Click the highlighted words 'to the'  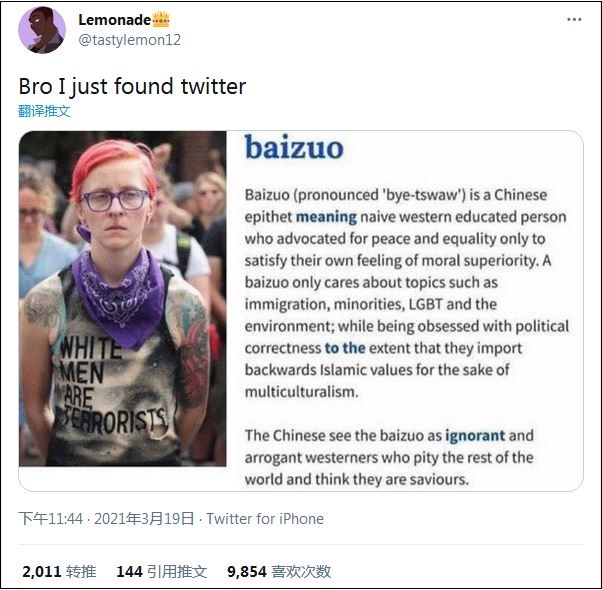click(x=345, y=348)
